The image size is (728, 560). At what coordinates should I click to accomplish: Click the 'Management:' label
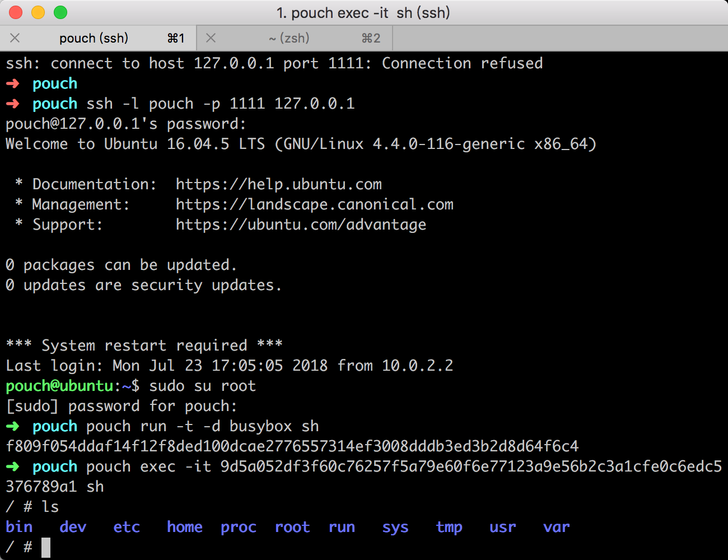coord(81,204)
